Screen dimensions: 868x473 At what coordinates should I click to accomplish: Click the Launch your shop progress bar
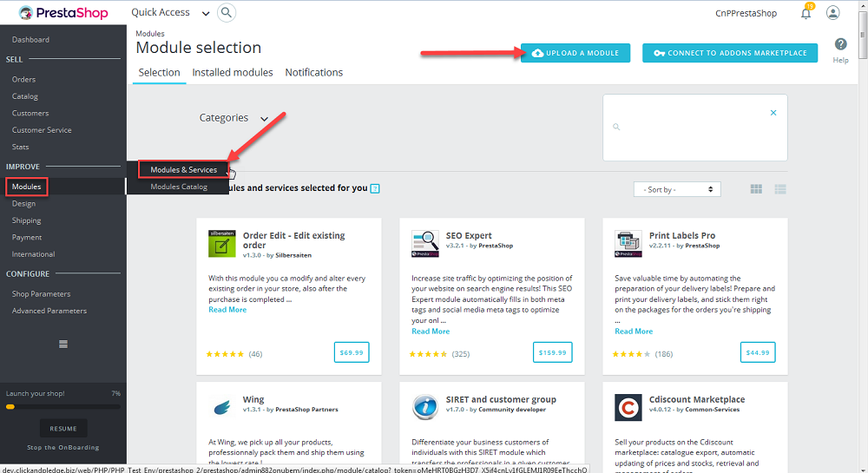click(x=63, y=407)
